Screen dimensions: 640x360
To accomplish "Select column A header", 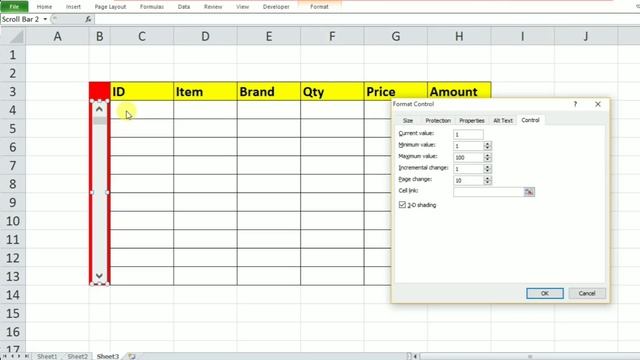I will tap(58, 37).
